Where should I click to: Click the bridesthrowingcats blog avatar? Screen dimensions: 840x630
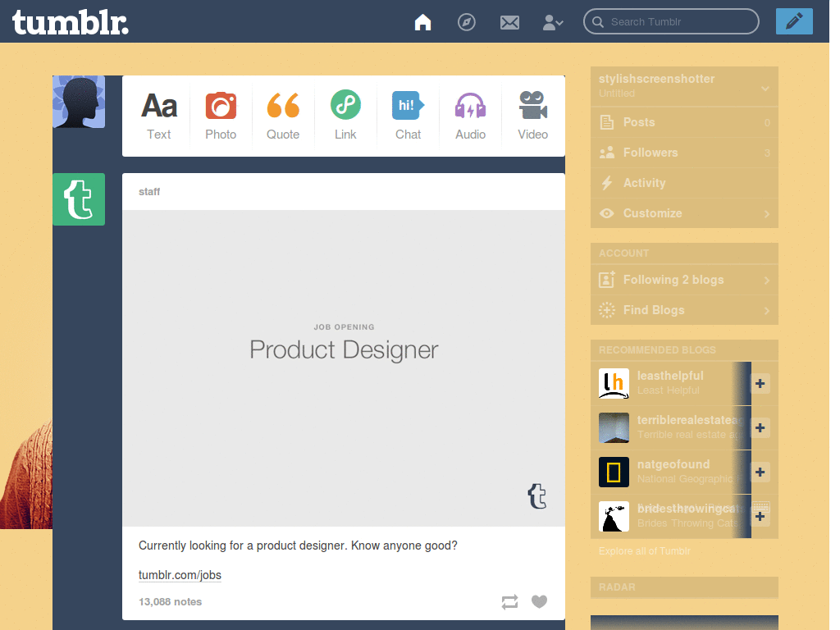coord(614,517)
